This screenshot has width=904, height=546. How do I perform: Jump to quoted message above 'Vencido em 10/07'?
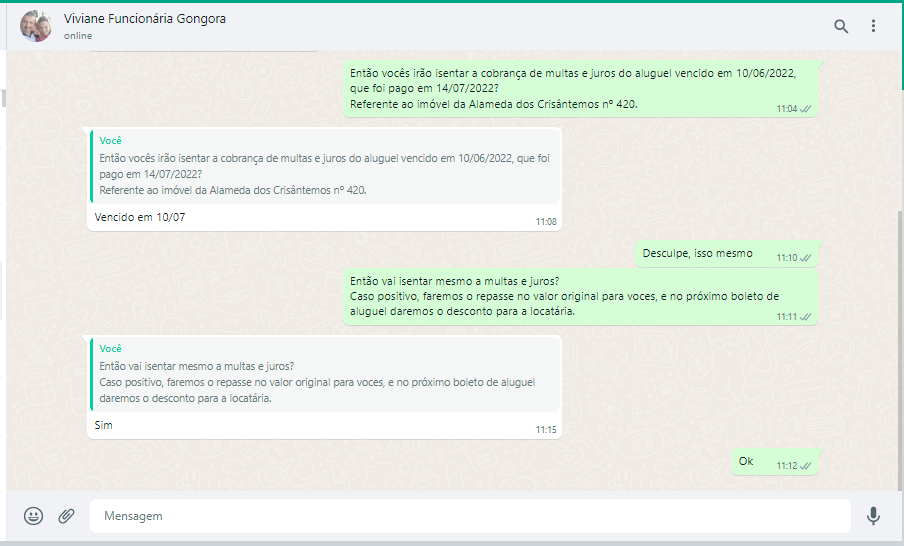point(324,167)
